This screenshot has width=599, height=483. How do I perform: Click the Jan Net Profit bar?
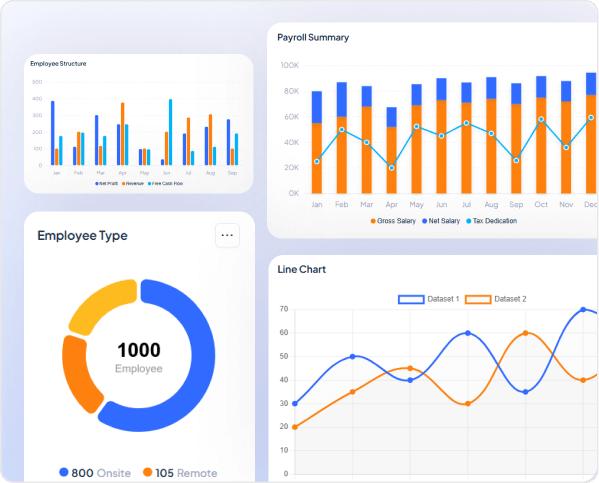point(53,133)
